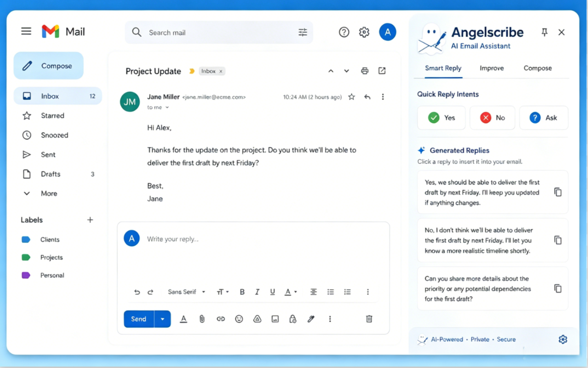Viewport: 588px width, 368px height.
Task: Expand the recipient details under 'to me'
Action: [167, 107]
